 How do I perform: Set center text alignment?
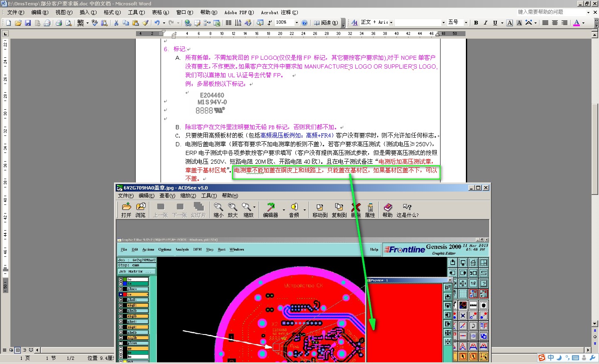(x=555, y=23)
